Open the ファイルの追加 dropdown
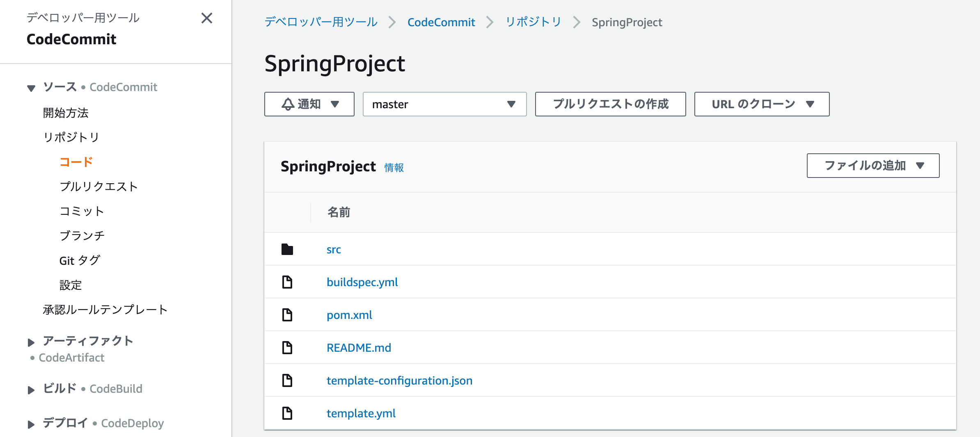 point(872,166)
